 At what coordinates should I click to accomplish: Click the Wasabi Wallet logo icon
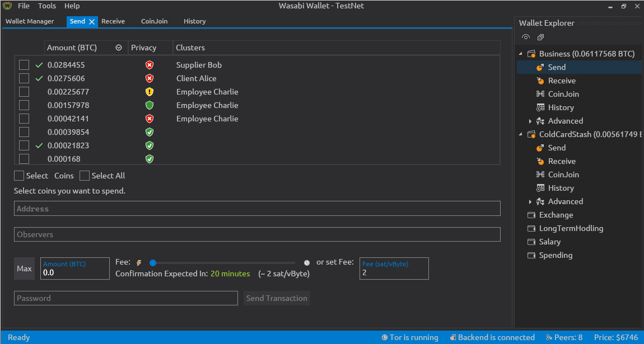[7, 6]
